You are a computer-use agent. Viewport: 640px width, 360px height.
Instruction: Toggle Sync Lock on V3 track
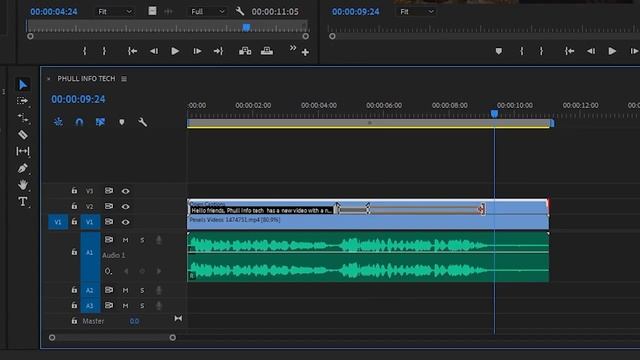click(109, 191)
